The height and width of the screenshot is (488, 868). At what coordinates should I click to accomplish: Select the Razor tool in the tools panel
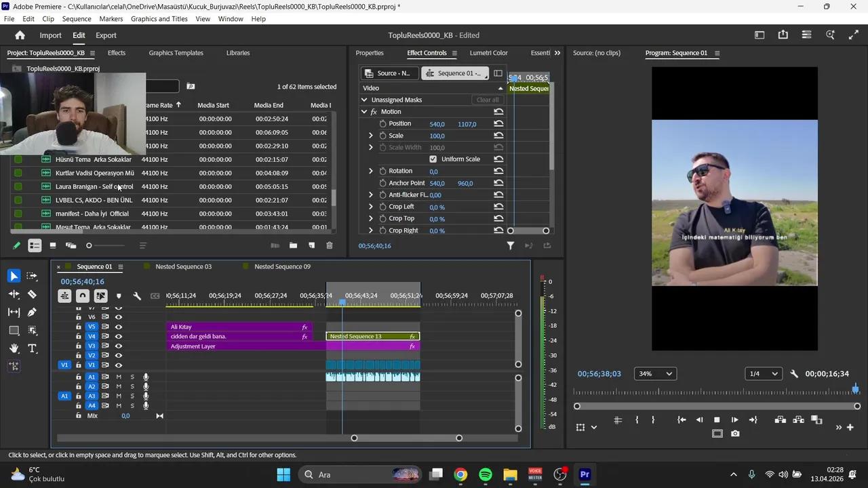point(32,294)
